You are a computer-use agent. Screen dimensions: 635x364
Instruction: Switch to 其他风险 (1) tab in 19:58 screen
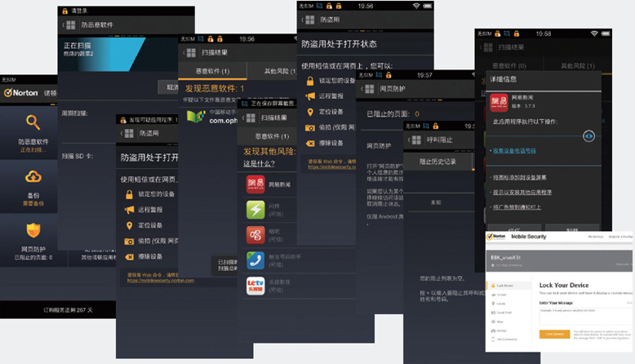pyautogui.click(x=578, y=65)
